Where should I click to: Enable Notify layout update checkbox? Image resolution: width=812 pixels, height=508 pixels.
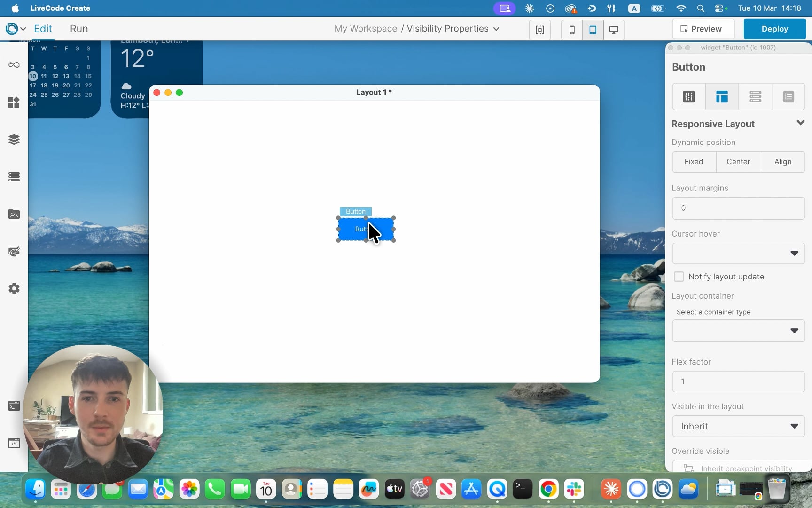click(679, 277)
